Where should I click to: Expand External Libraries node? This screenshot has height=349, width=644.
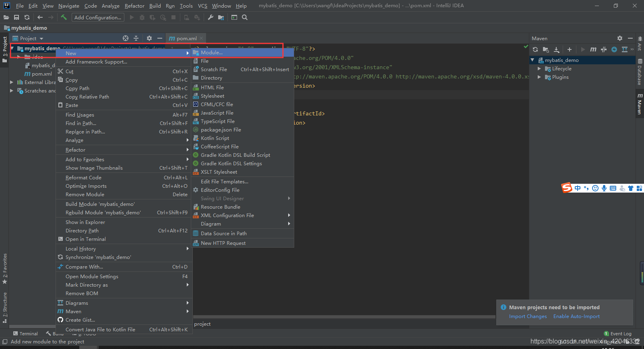click(x=12, y=82)
